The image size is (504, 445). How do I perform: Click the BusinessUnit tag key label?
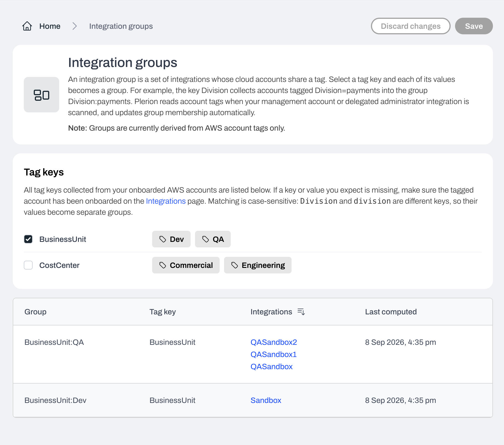click(x=63, y=239)
